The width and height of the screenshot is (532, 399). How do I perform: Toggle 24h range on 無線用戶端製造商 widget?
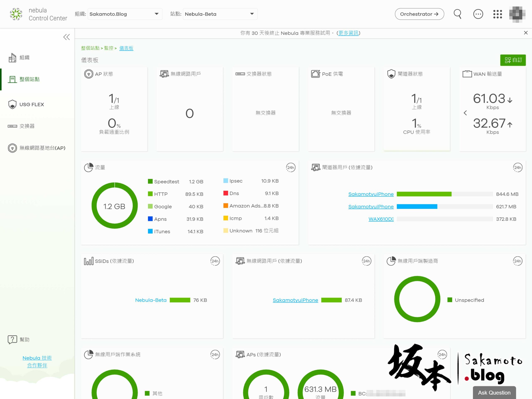click(x=518, y=261)
